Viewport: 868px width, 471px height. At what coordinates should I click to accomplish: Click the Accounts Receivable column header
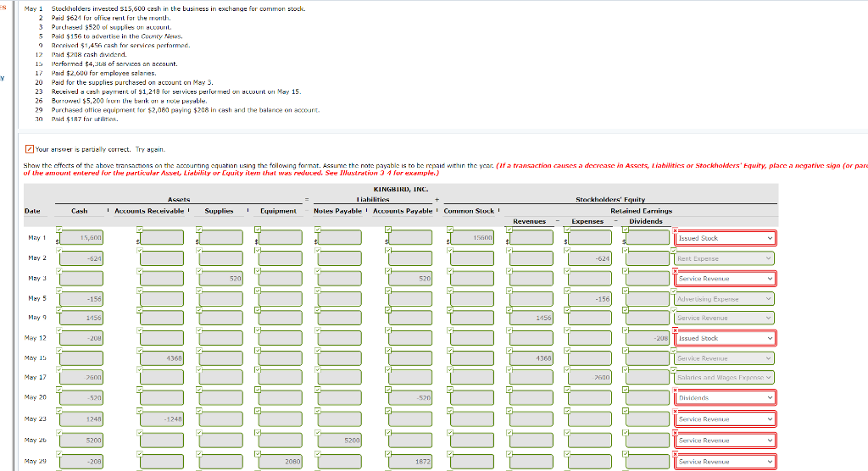(x=149, y=211)
